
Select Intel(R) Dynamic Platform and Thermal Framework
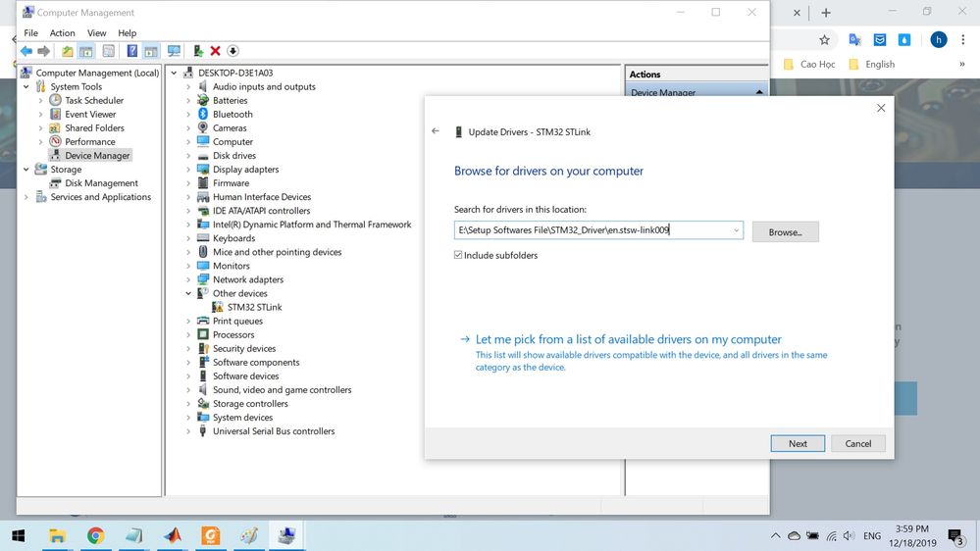(x=312, y=225)
